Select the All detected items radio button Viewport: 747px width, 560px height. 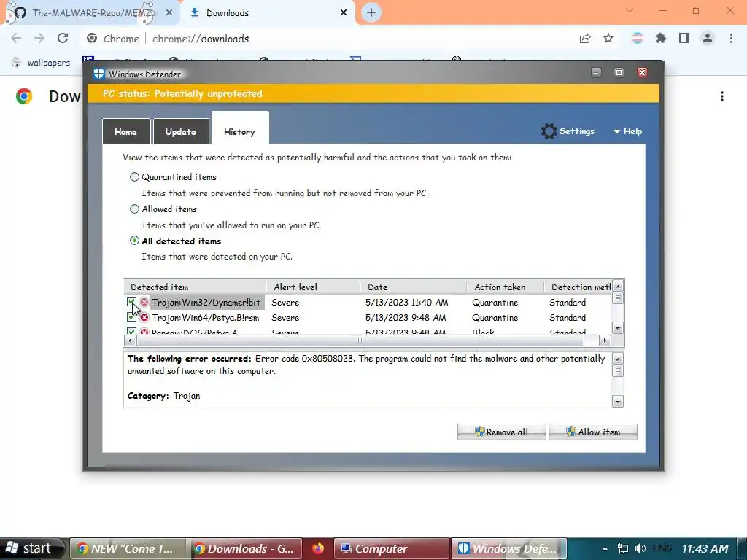pyautogui.click(x=134, y=241)
